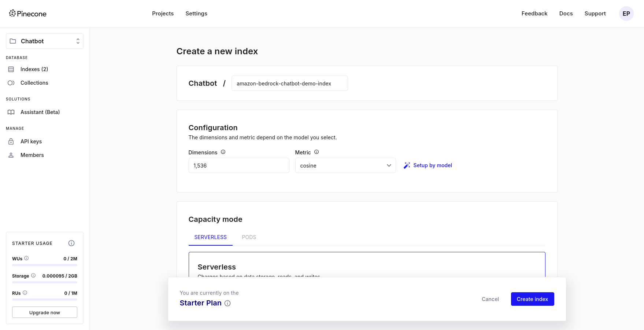Click the index name input field
The width and height of the screenshot is (644, 330).
[290, 83]
